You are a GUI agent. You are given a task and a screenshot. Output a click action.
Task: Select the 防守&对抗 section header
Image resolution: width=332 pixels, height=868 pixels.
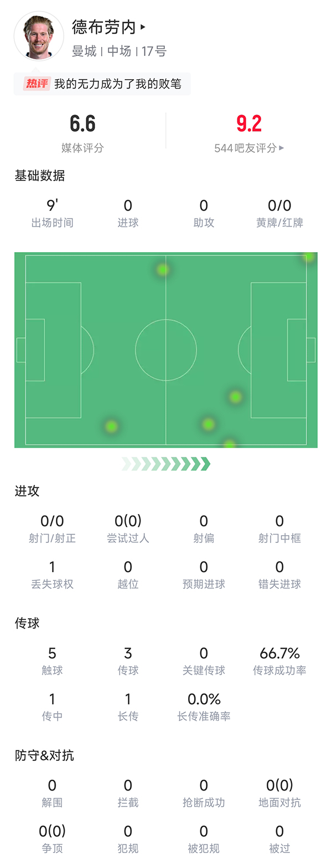(44, 755)
